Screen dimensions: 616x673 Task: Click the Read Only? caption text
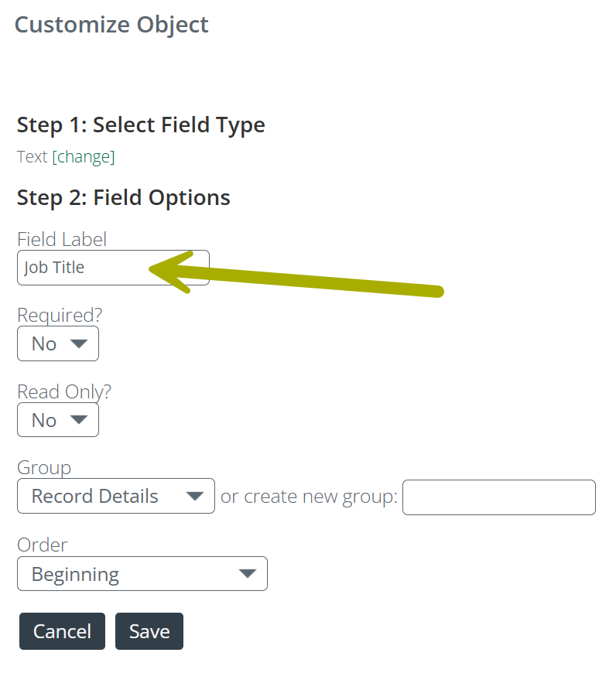[64, 391]
